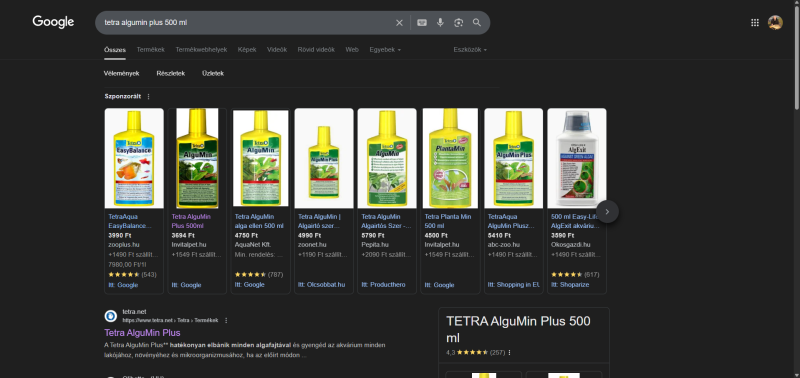Click the (787) review count
The height and width of the screenshot is (378, 800).
point(275,274)
